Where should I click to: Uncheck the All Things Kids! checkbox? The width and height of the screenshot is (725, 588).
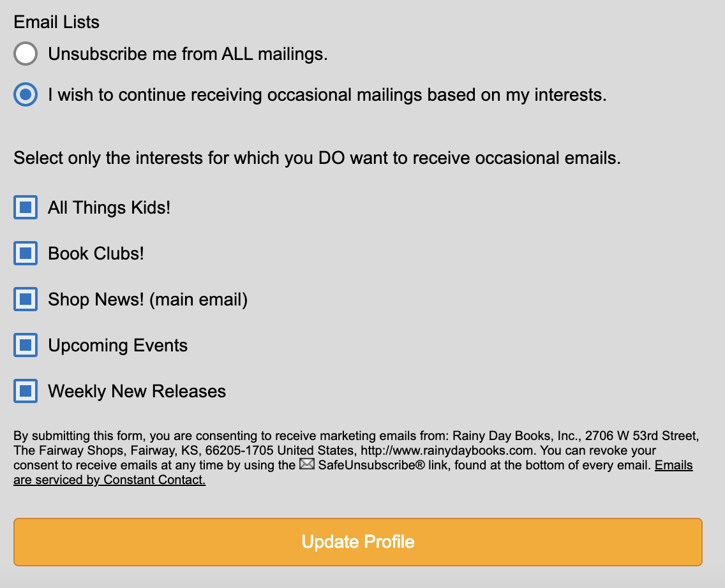click(26, 207)
